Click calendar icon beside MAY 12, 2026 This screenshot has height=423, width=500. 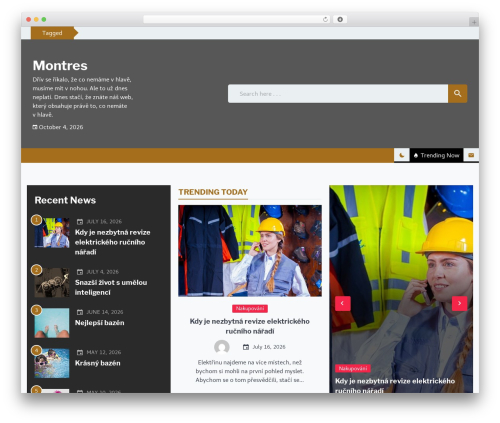[x=80, y=353]
